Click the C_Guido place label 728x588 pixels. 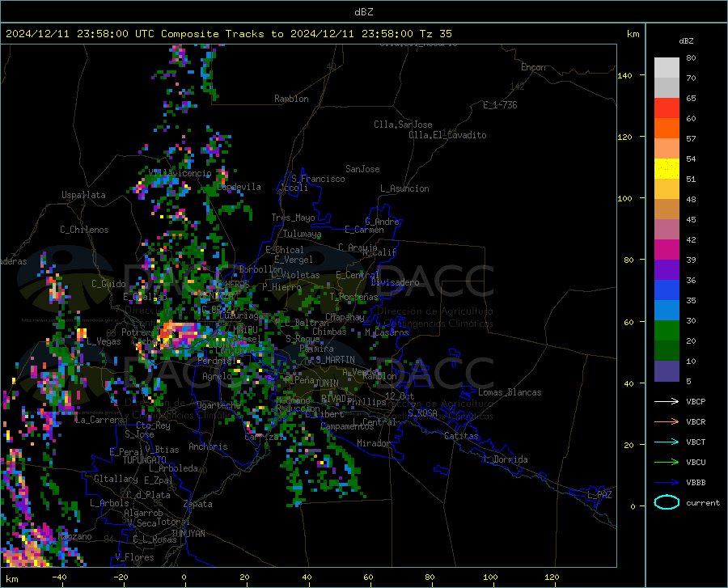coord(108,284)
